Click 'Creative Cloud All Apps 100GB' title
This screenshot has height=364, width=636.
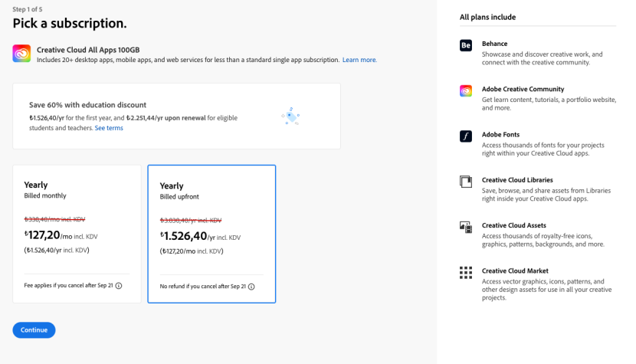pos(88,50)
